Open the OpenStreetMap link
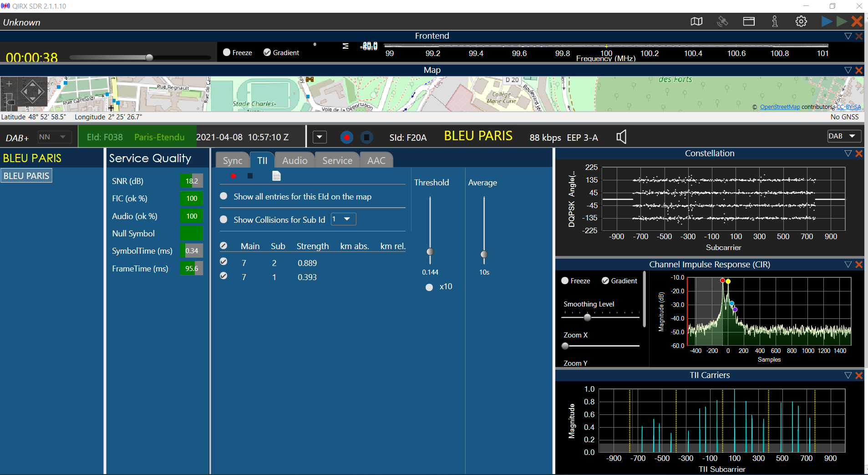868x475 pixels. point(780,107)
